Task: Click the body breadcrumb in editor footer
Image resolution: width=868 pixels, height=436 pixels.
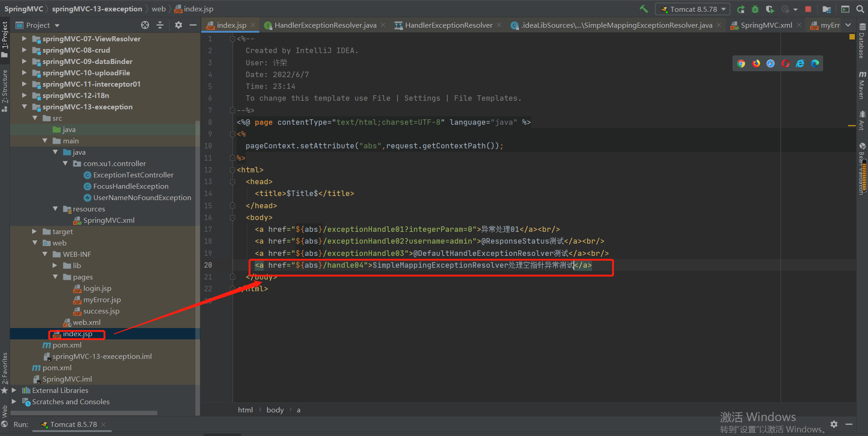Action: point(275,410)
